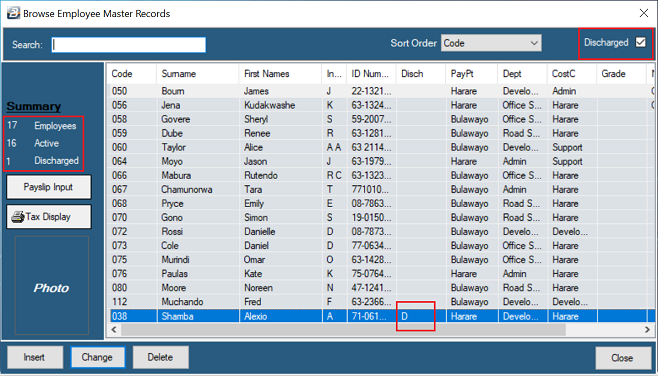Viewport: 658px width, 376px height.
Task: Select surname Cole
Action: [170, 245]
